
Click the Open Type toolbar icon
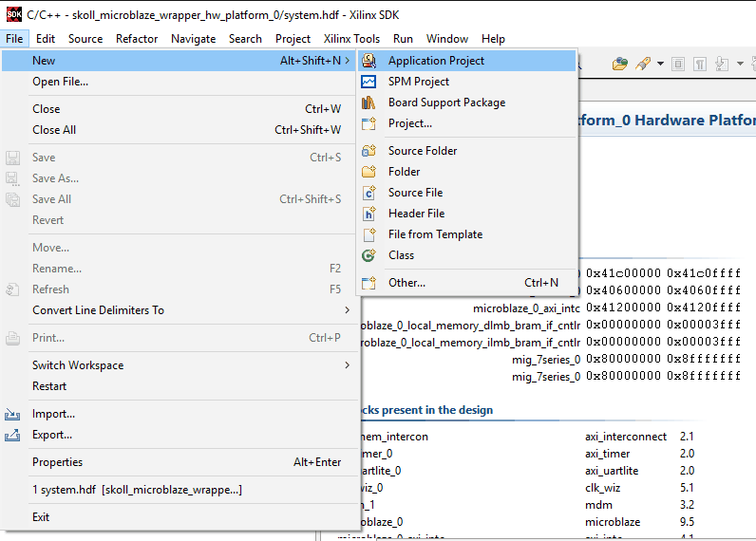pos(620,65)
